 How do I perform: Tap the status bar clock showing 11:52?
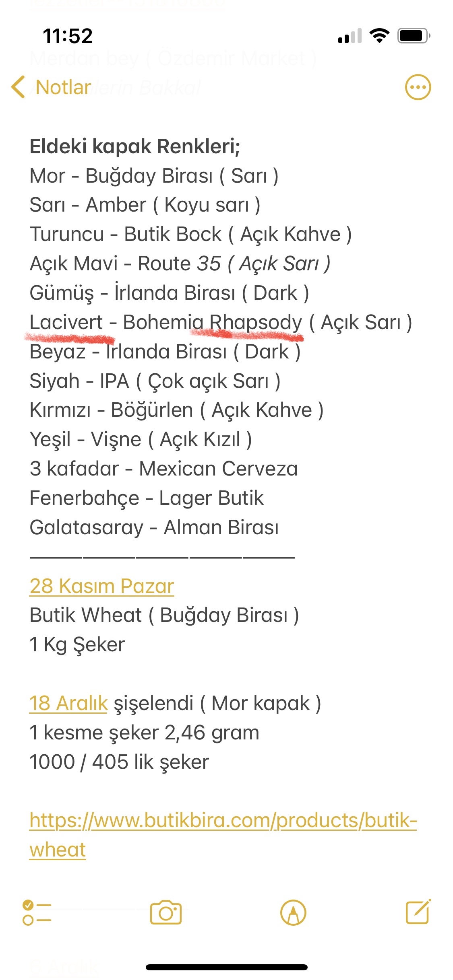[68, 36]
